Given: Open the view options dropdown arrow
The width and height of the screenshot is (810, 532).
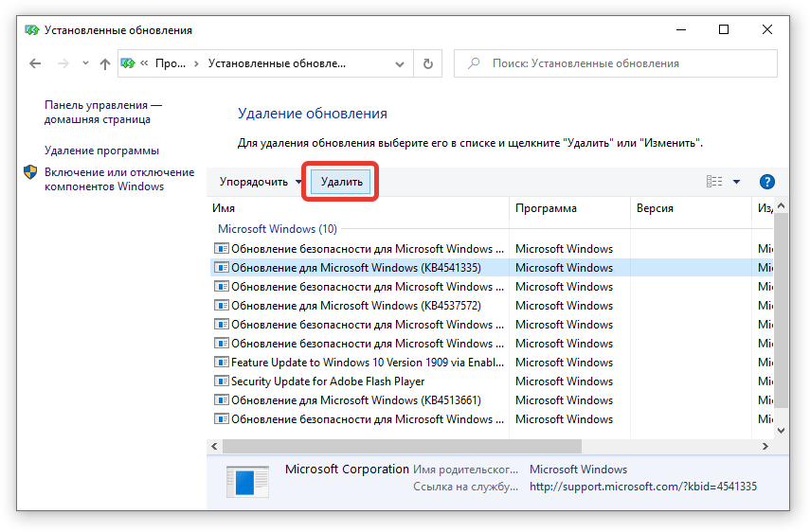Looking at the screenshot, I should tap(736, 182).
